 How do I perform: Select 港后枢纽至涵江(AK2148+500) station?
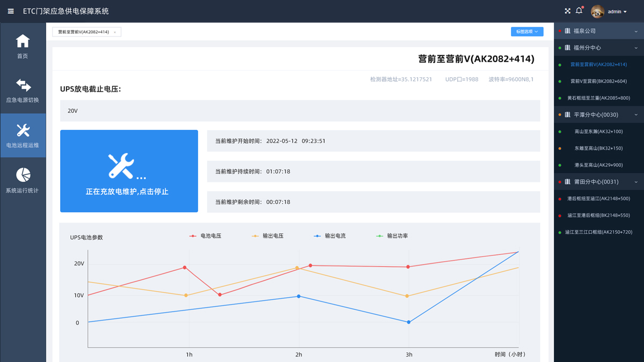(599, 198)
